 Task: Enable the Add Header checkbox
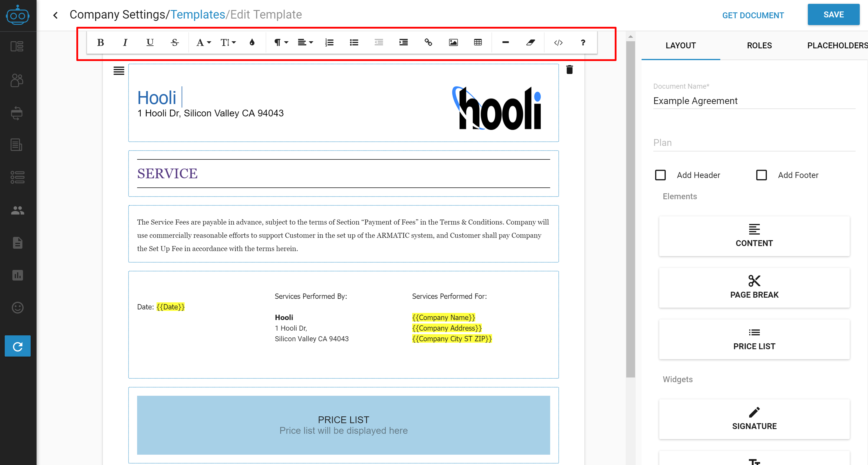point(660,175)
